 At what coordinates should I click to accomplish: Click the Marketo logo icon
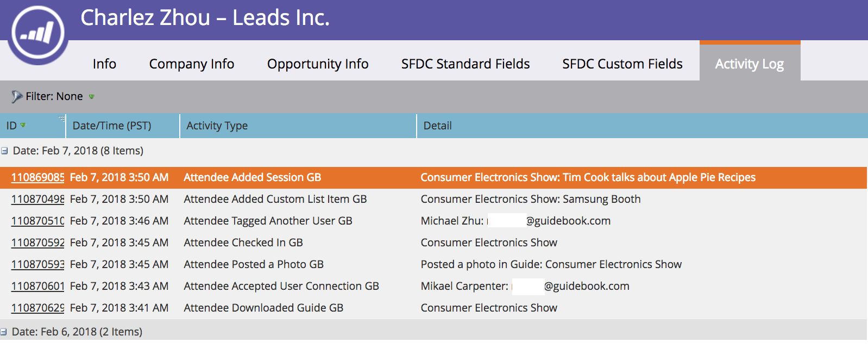click(38, 33)
